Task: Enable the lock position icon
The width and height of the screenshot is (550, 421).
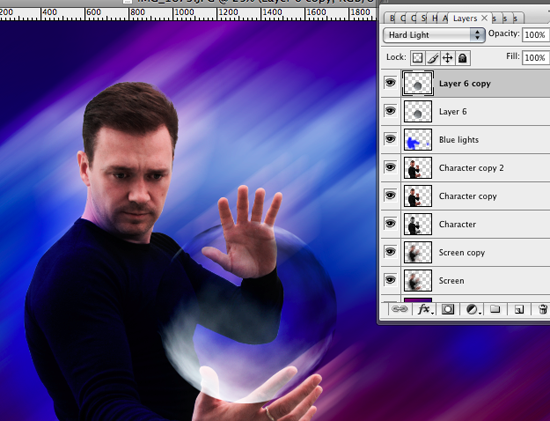Action: pyautogui.click(x=448, y=58)
